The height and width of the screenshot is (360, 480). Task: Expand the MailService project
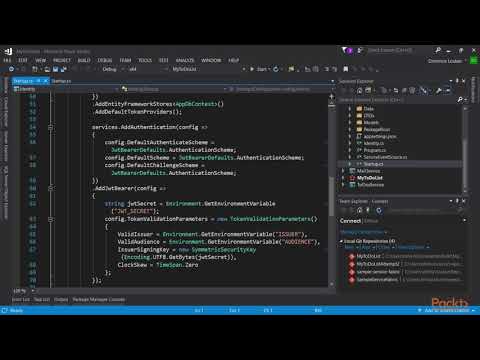pyautogui.click(x=343, y=171)
